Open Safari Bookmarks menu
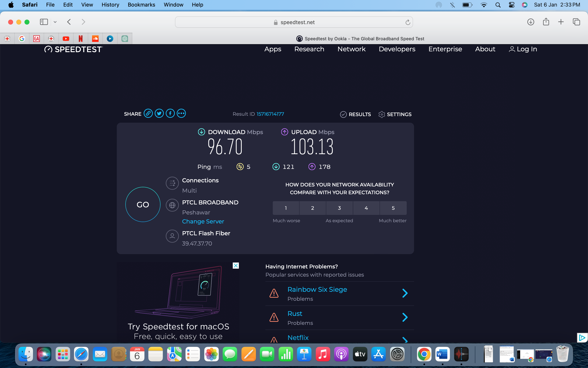The width and height of the screenshot is (588, 368). [x=141, y=5]
